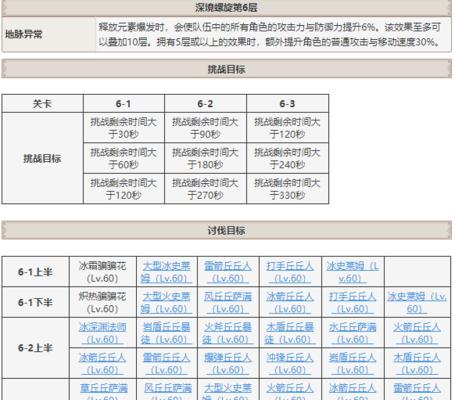Click the 冰深渊法师 (Lv.60) link
Screen dimensions: 455x400
[x=102, y=333]
